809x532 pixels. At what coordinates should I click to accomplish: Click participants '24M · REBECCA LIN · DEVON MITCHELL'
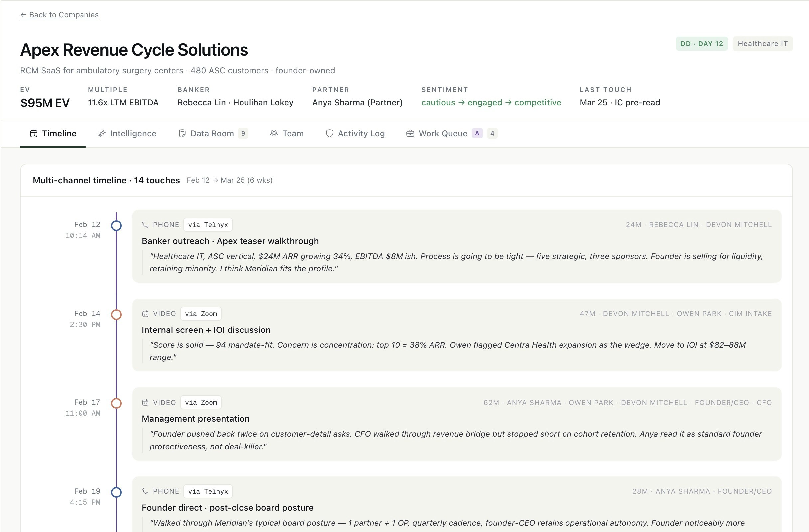click(699, 225)
